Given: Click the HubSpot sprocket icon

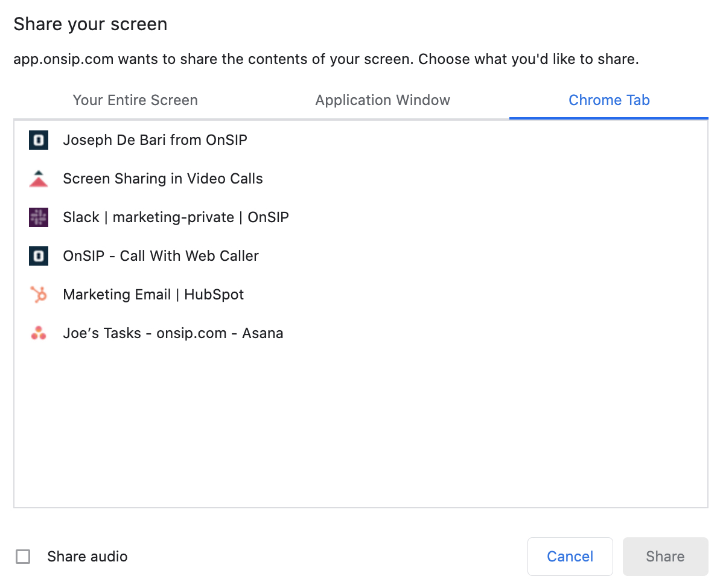Looking at the screenshot, I should click(x=39, y=294).
